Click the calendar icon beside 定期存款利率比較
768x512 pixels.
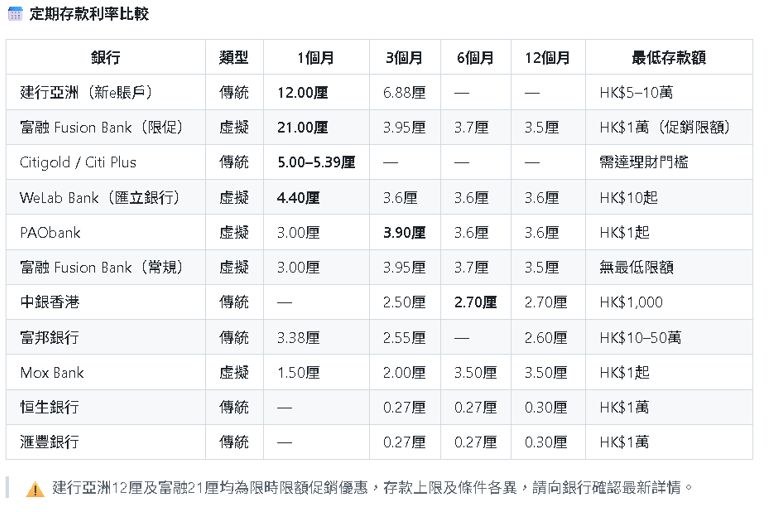click(x=15, y=14)
